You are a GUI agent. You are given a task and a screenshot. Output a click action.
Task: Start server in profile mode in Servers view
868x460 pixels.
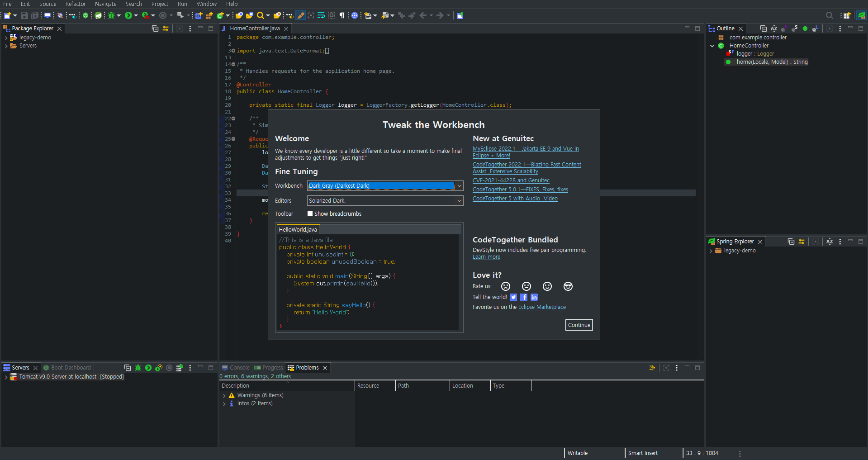159,368
